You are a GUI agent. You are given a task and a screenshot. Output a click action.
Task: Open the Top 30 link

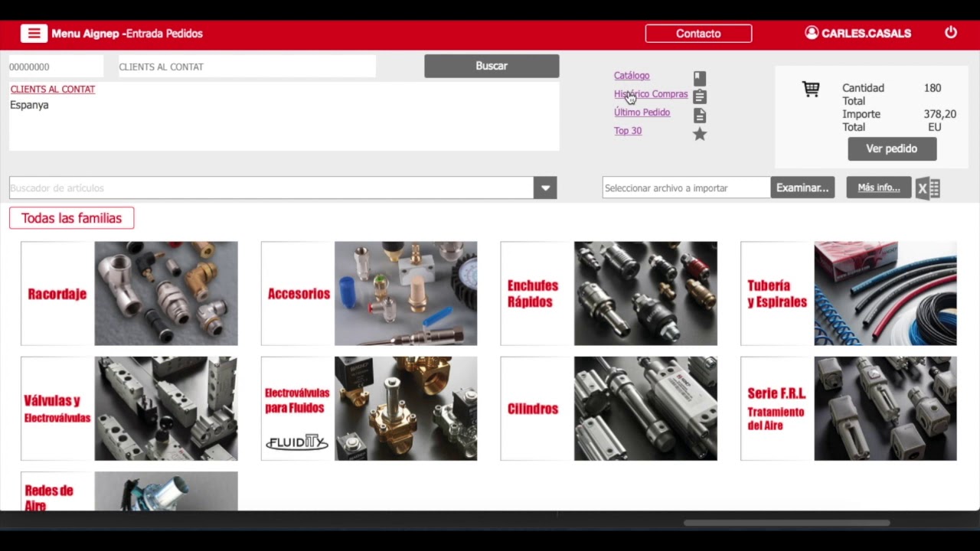[x=628, y=131]
